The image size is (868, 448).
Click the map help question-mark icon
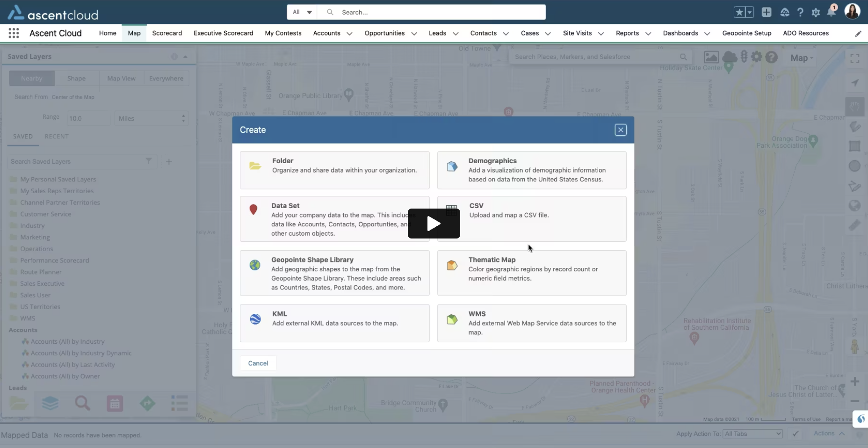pyautogui.click(x=772, y=58)
